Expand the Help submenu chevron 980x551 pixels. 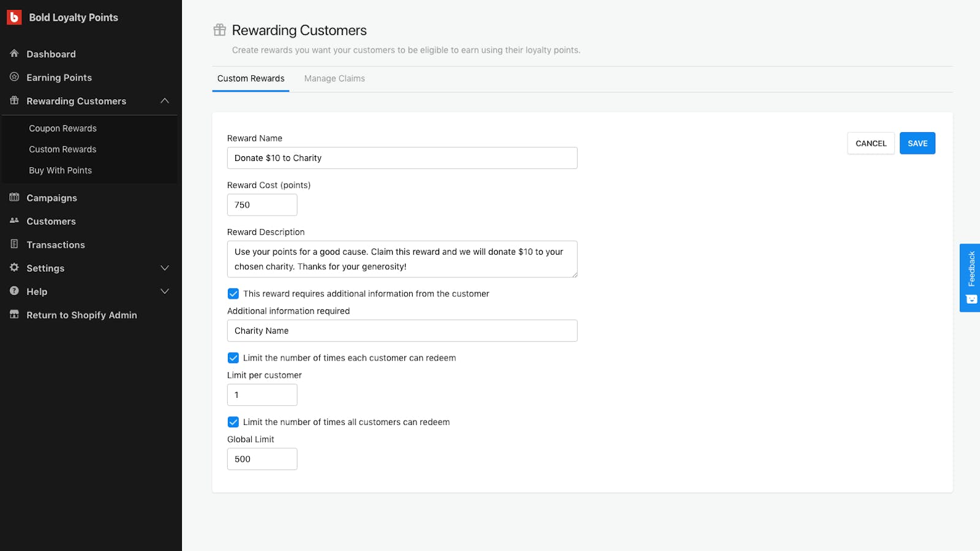tap(164, 291)
